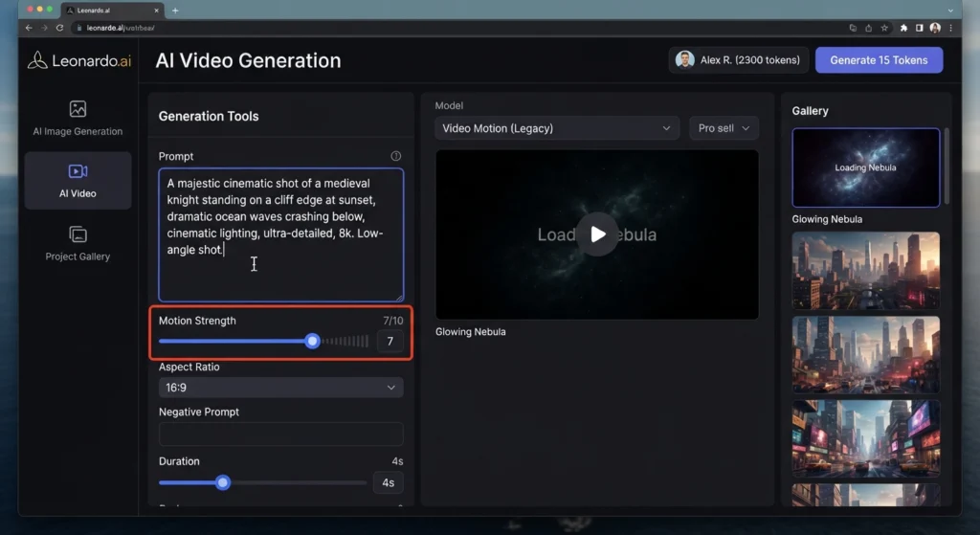Play the Glowing Nebula video preview
Screen dimensions: 980x535
pos(597,234)
